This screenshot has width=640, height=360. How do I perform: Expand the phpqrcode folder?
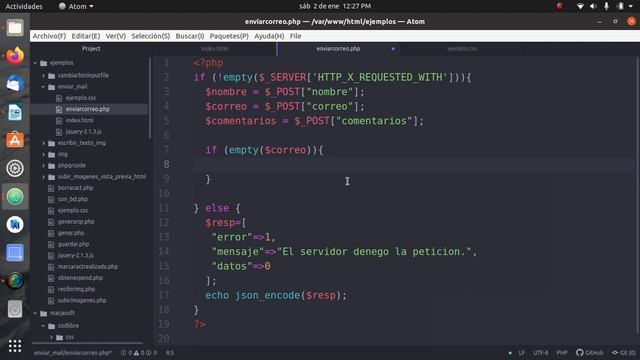(x=43, y=166)
